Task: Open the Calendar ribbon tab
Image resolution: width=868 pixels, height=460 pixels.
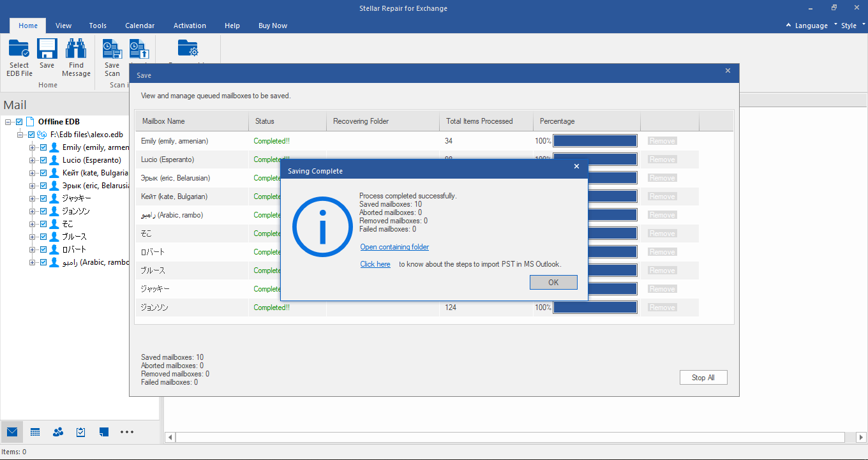Action: (x=140, y=26)
